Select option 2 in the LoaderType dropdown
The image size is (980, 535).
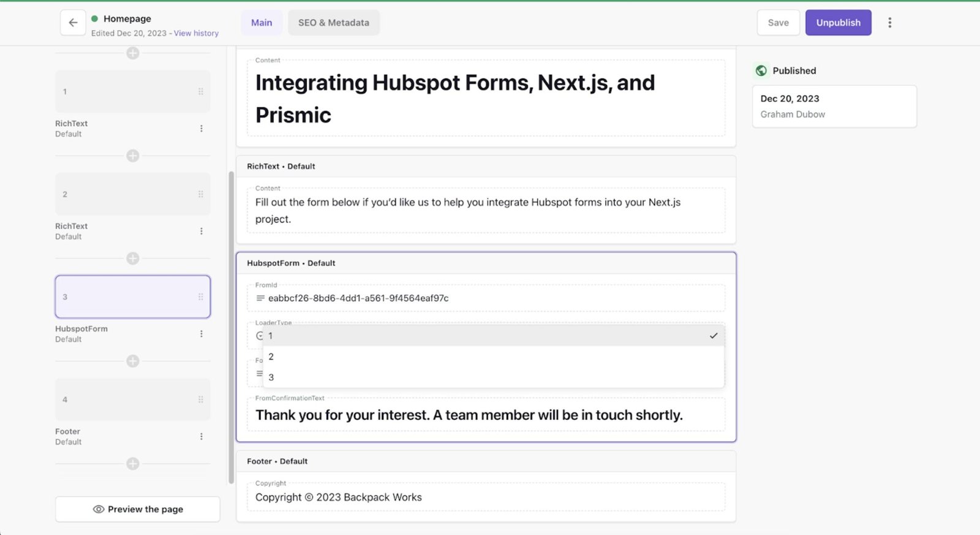271,356
